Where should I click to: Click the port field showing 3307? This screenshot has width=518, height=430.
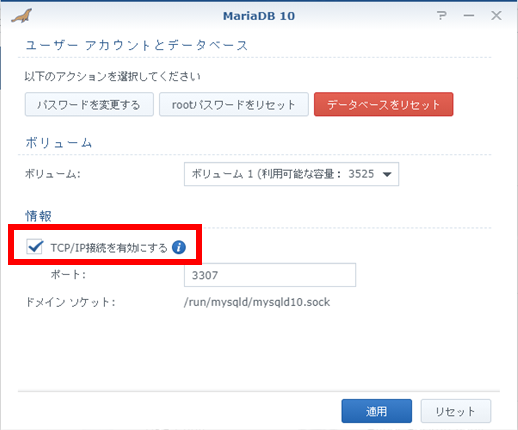pos(270,275)
